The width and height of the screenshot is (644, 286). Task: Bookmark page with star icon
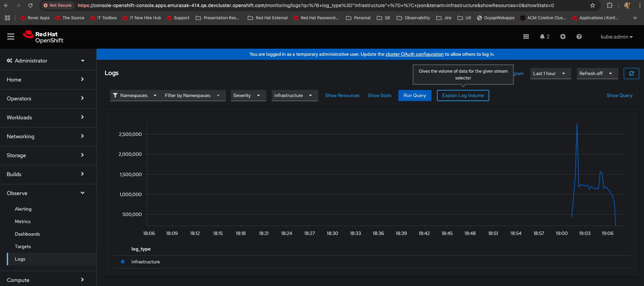592,5
